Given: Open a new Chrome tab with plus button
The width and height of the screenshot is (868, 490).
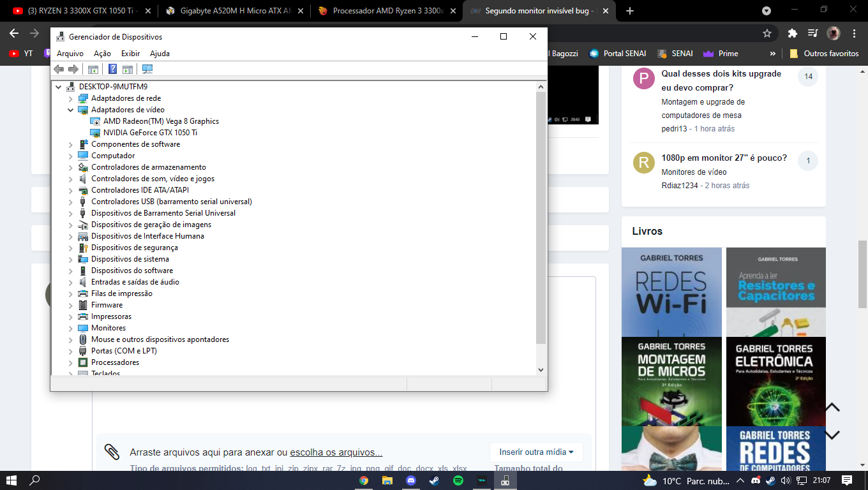Looking at the screenshot, I should click(x=630, y=11).
